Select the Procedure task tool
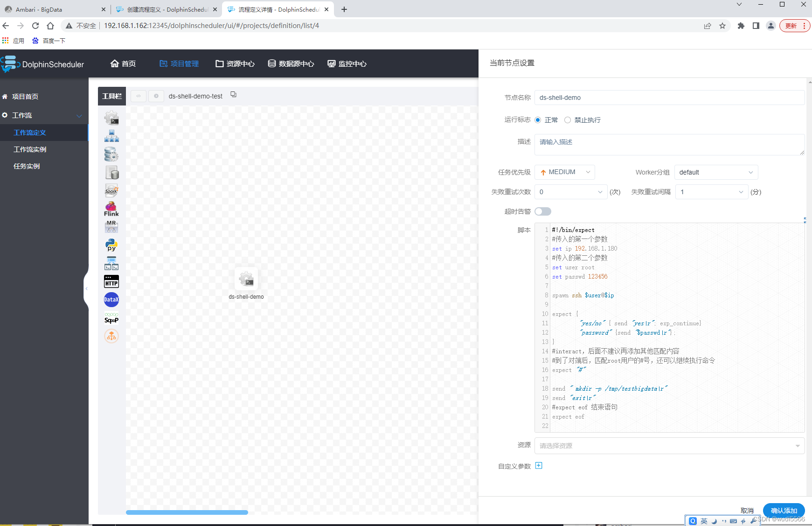812x526 pixels. click(111, 154)
